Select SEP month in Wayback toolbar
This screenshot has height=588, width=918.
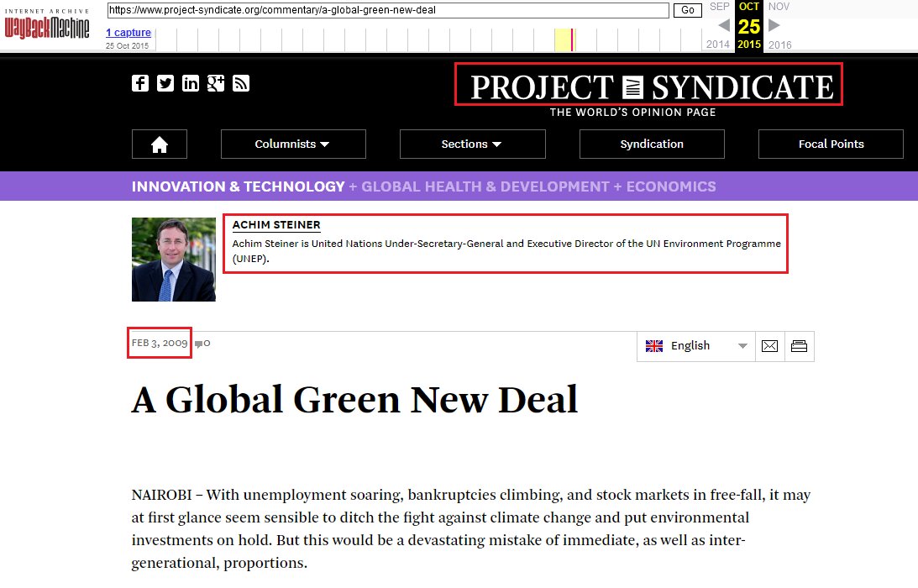tap(720, 7)
